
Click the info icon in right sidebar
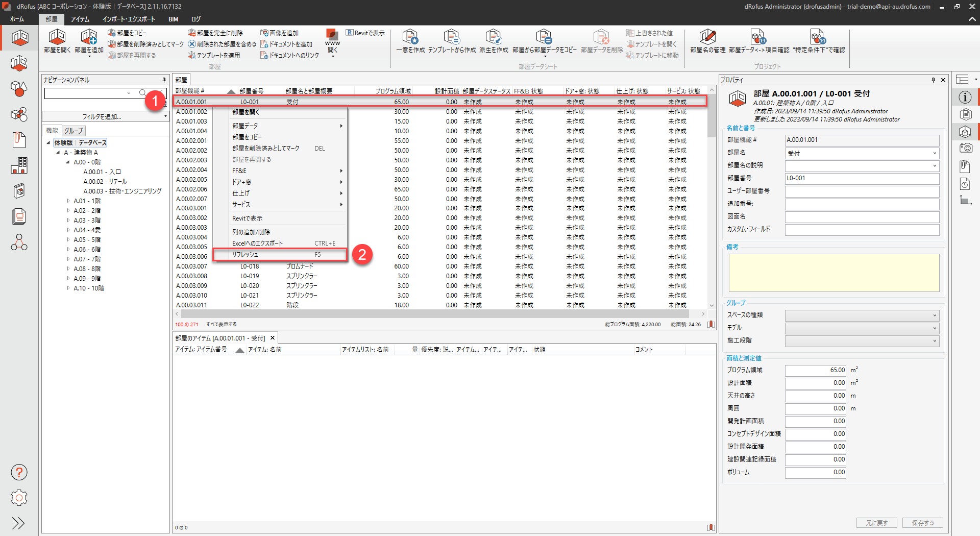pyautogui.click(x=965, y=97)
